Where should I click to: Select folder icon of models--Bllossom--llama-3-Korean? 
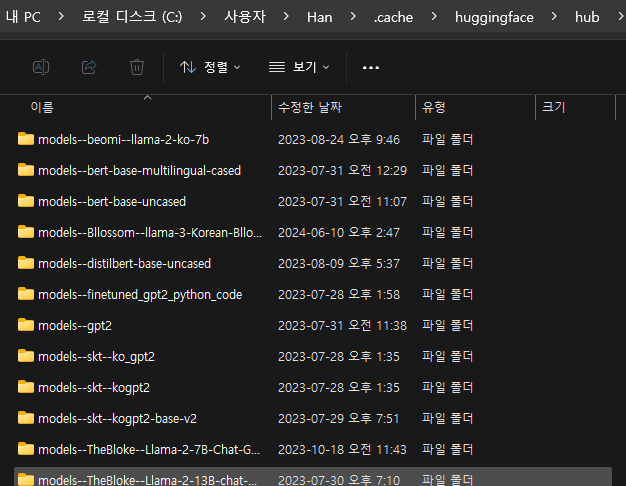pos(26,232)
